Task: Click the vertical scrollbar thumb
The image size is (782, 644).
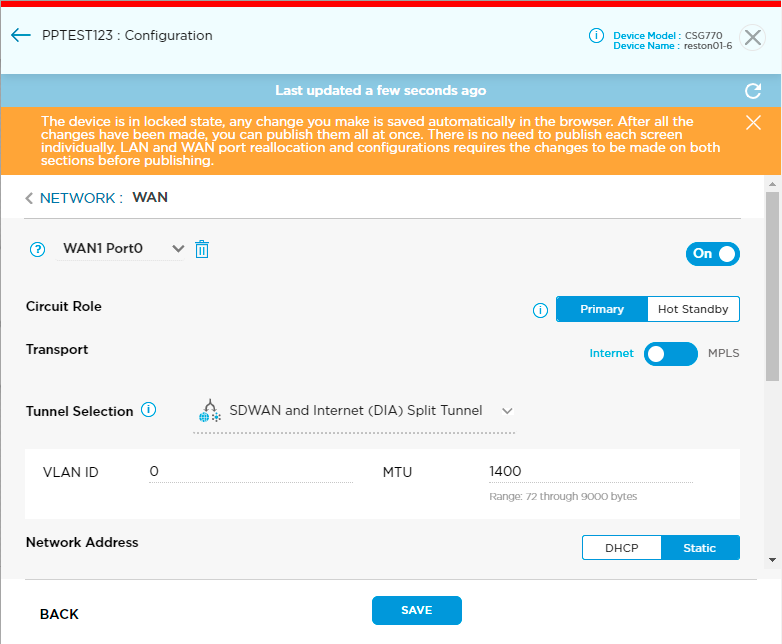Action: (773, 286)
